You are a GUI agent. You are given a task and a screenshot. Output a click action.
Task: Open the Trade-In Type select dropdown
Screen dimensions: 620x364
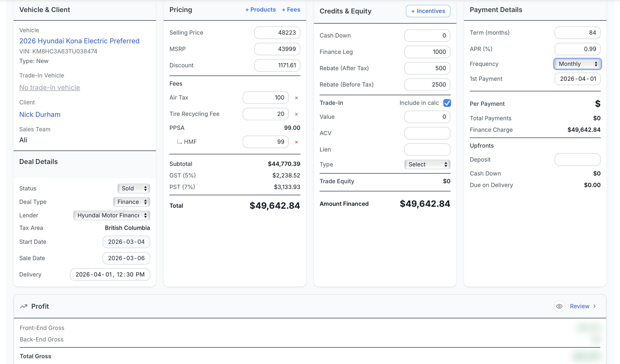pyautogui.click(x=427, y=164)
